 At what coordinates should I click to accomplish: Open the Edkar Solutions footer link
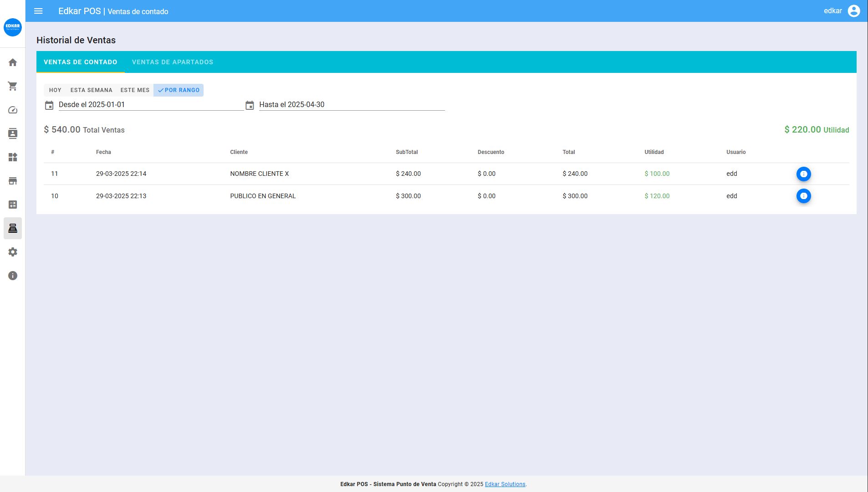point(505,484)
